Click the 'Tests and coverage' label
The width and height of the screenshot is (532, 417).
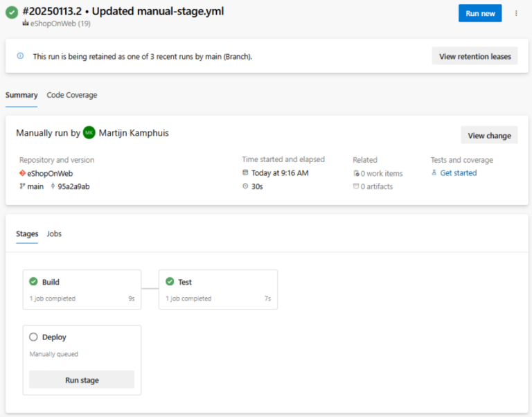(462, 160)
